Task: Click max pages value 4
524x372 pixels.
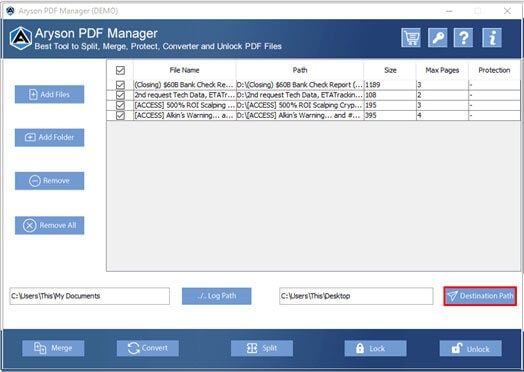Action: (419, 115)
